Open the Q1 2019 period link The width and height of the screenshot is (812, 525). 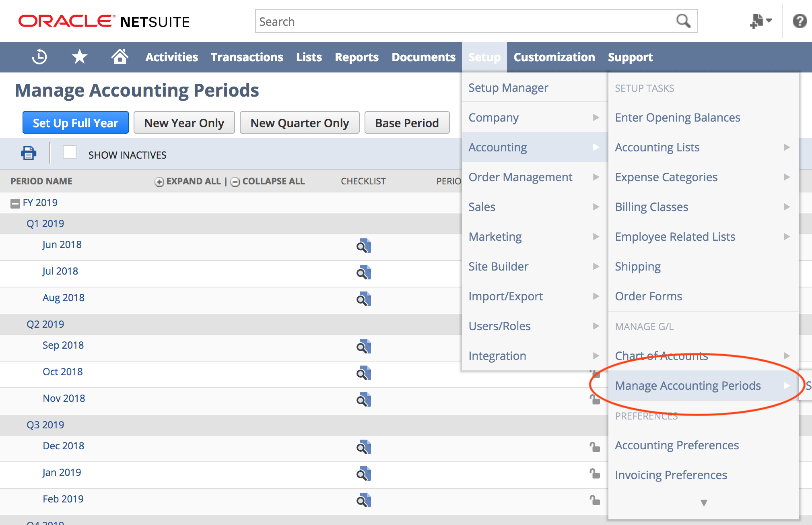point(45,223)
